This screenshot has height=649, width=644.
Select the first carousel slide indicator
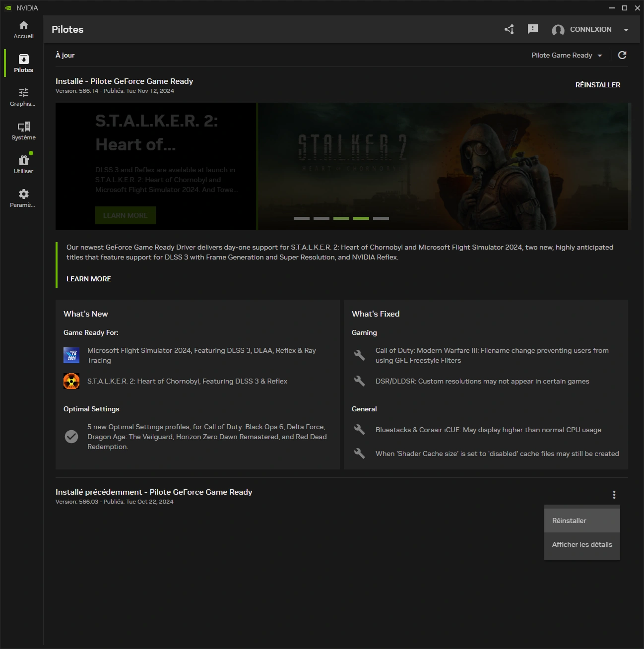pos(302,218)
